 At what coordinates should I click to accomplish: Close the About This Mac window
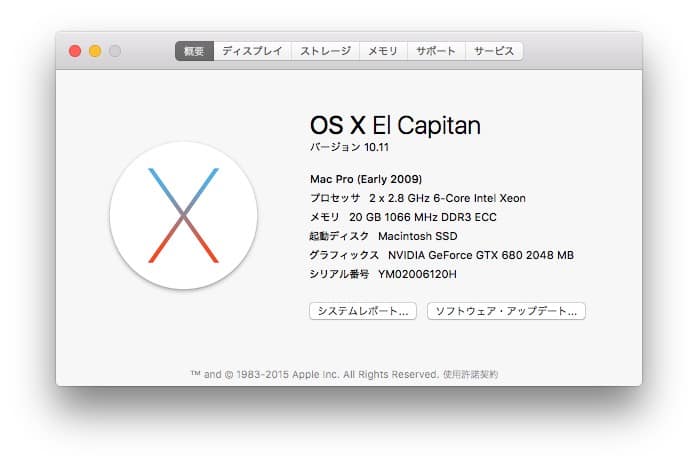point(75,51)
